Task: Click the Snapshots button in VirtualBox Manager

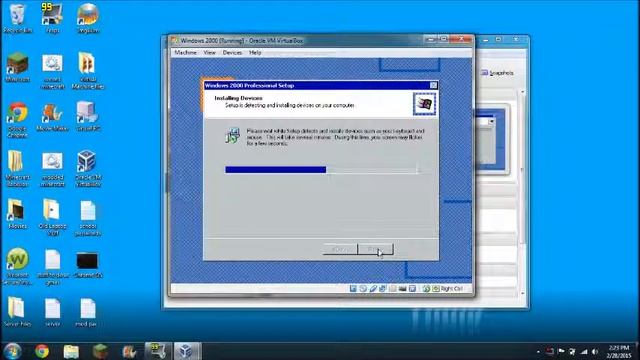Action: pos(497,73)
